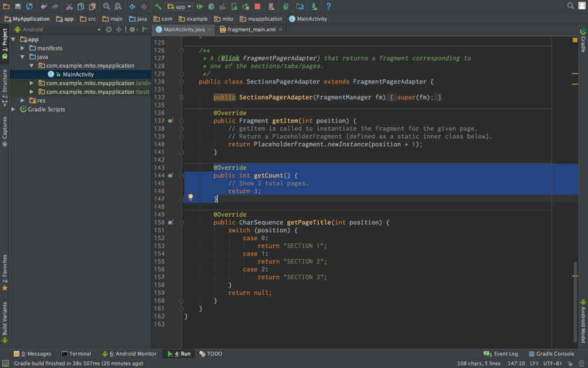The height and width of the screenshot is (368, 588).
Task: Click the red Stop square icon
Action: 257,6
